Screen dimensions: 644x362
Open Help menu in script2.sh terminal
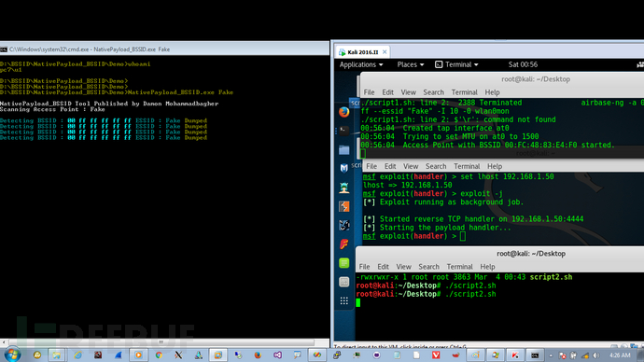pos(487,267)
